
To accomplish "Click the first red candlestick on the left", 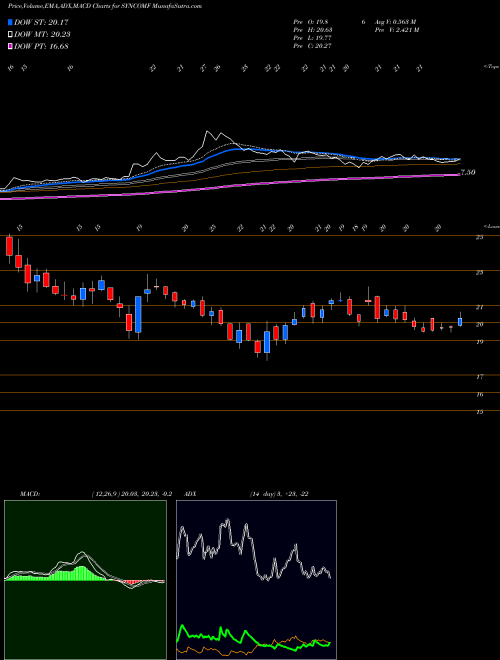I will click(9, 246).
